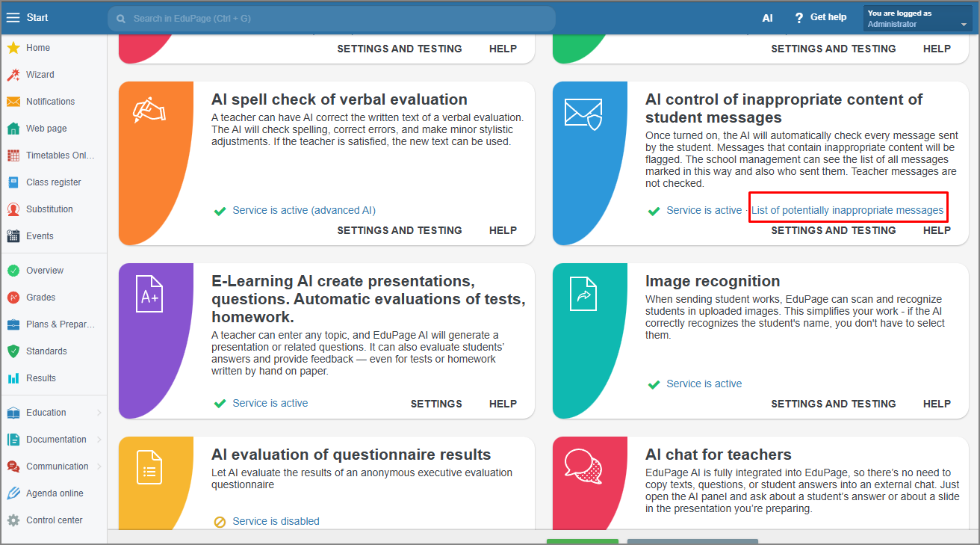
Task: Expand the Communication submenu chevron
Action: coord(99,467)
